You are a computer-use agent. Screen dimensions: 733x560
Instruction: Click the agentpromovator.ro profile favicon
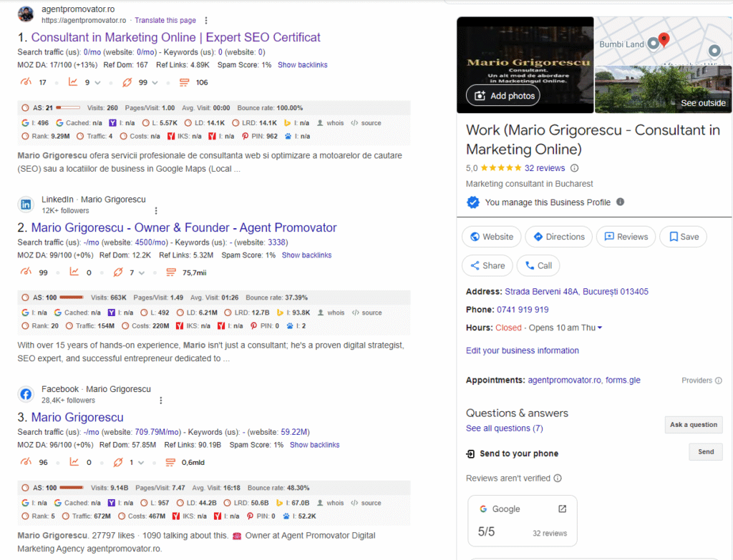point(26,14)
